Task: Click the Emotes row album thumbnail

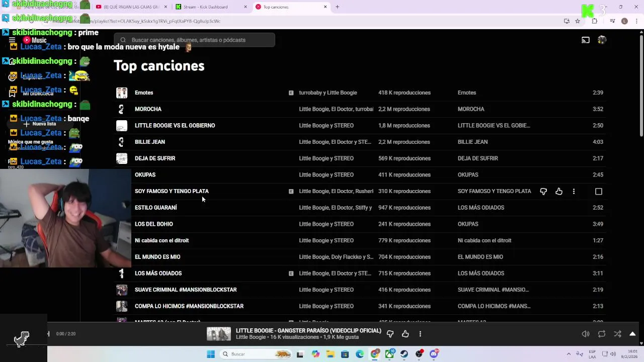Action: click(x=122, y=93)
